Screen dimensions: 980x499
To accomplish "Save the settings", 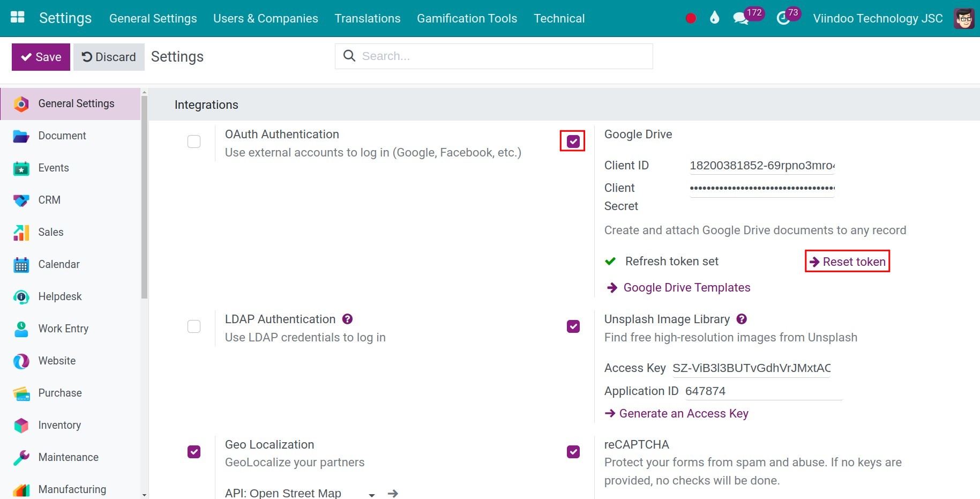I will [41, 57].
